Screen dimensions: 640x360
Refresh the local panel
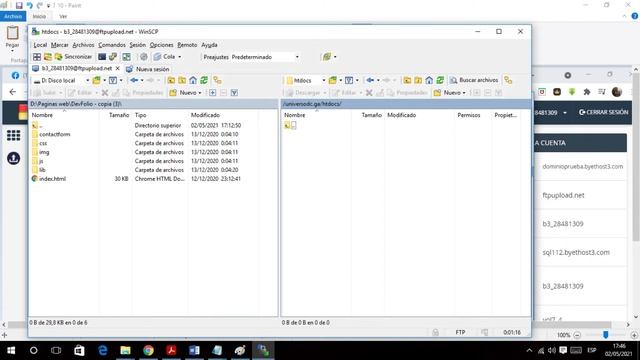(204, 80)
